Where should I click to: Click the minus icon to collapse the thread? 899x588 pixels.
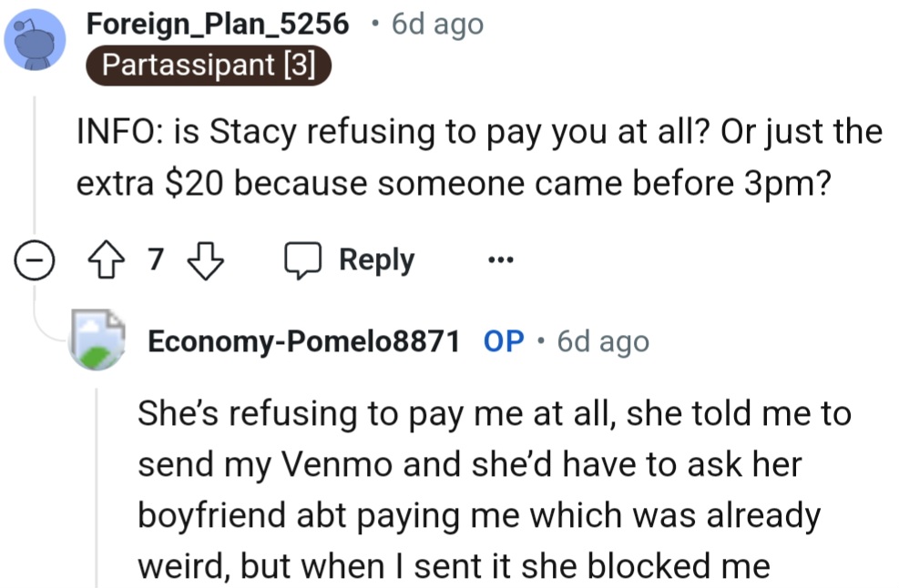coord(33,259)
